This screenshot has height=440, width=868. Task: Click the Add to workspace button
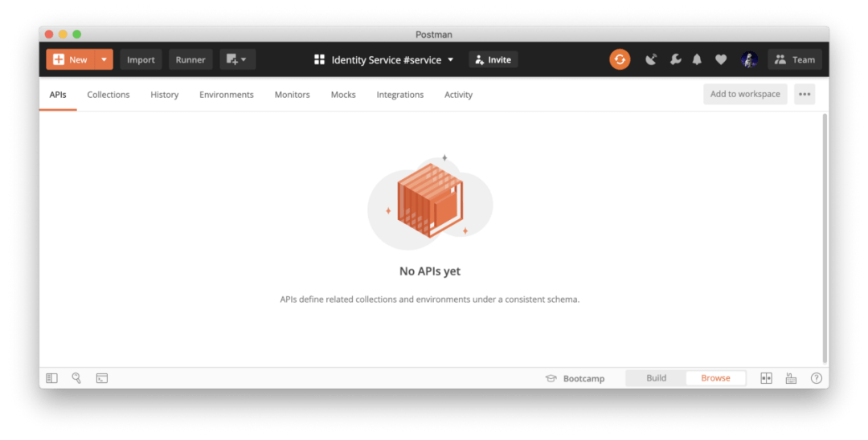(745, 94)
